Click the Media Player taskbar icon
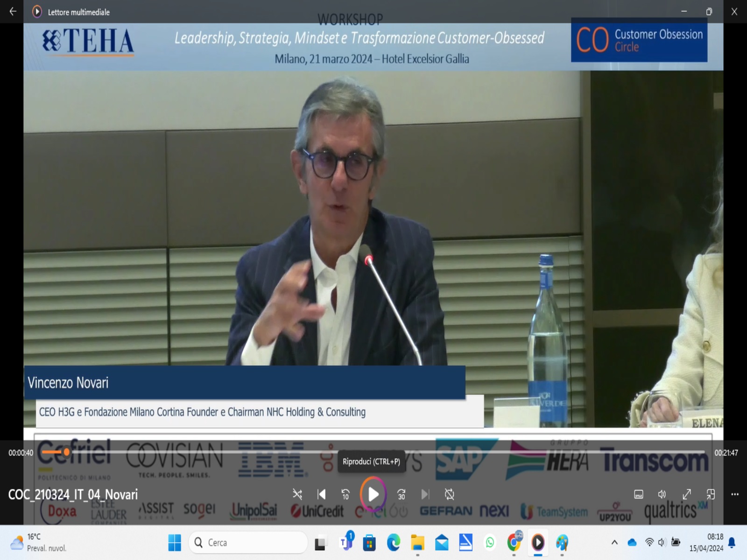Image resolution: width=747 pixels, height=560 pixels. point(538,542)
